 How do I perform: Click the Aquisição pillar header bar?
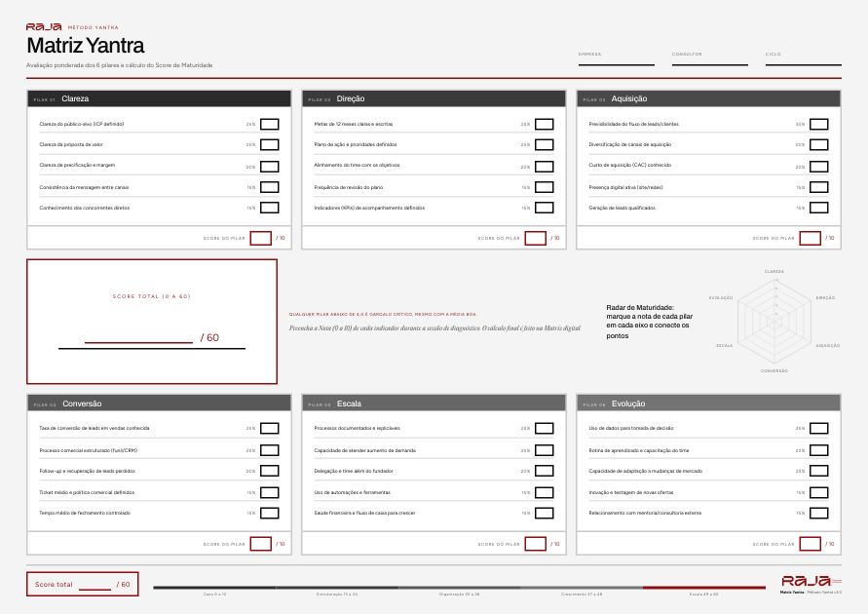708,98
